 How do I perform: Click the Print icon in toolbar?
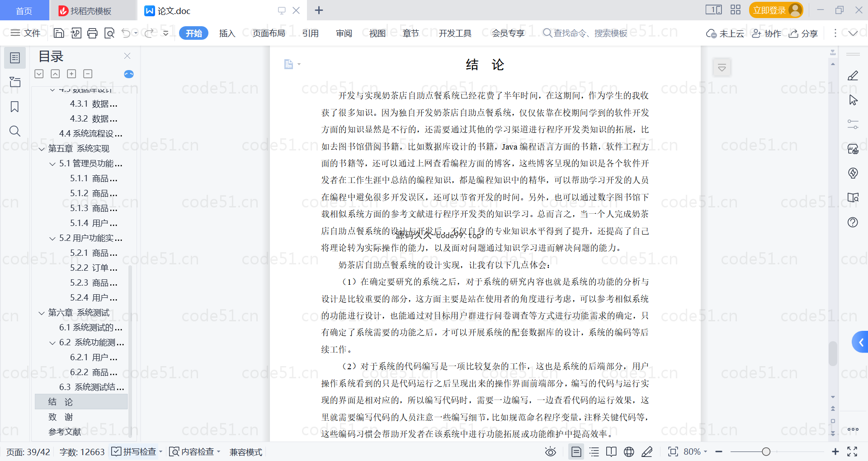(92, 33)
